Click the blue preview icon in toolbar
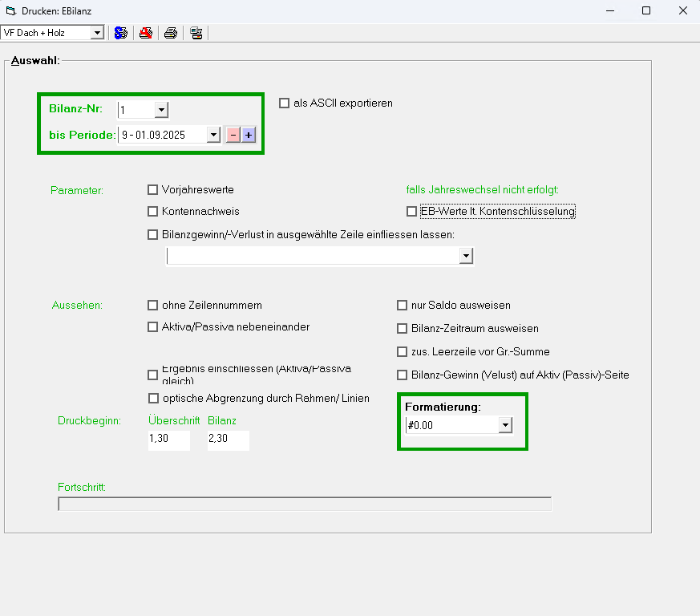This screenshot has width=700, height=616. 121,33
